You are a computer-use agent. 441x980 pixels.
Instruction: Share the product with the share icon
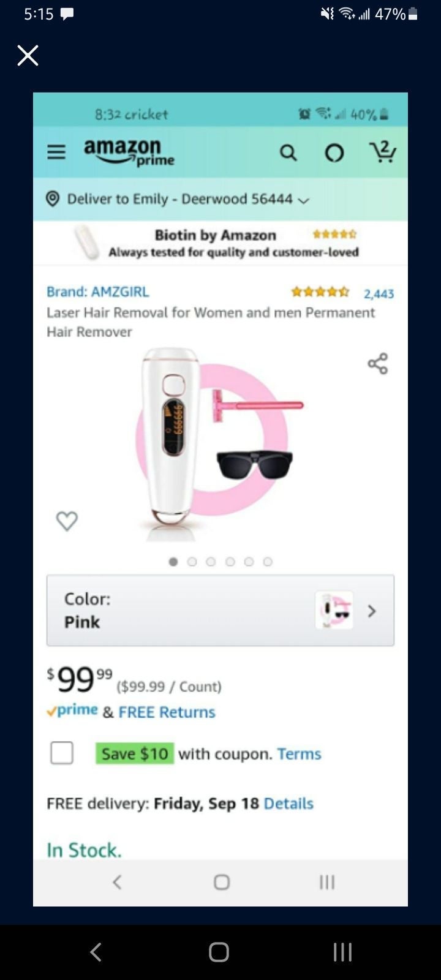[x=378, y=363]
